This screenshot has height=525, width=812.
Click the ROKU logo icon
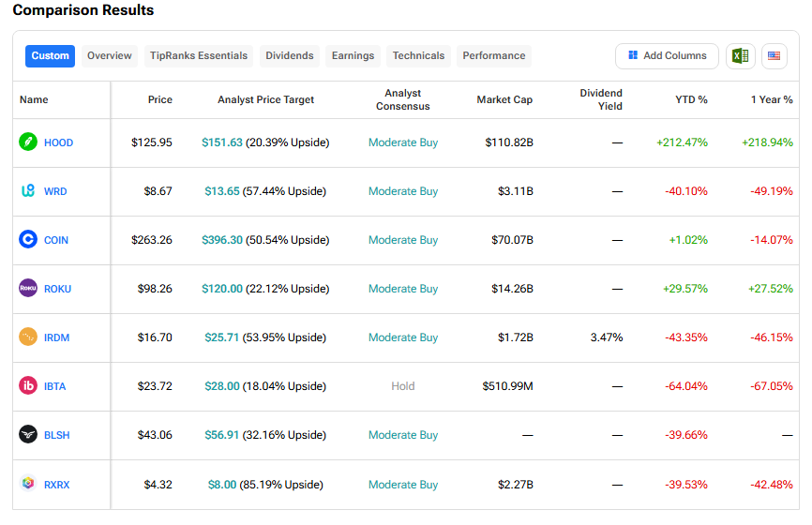point(28,289)
